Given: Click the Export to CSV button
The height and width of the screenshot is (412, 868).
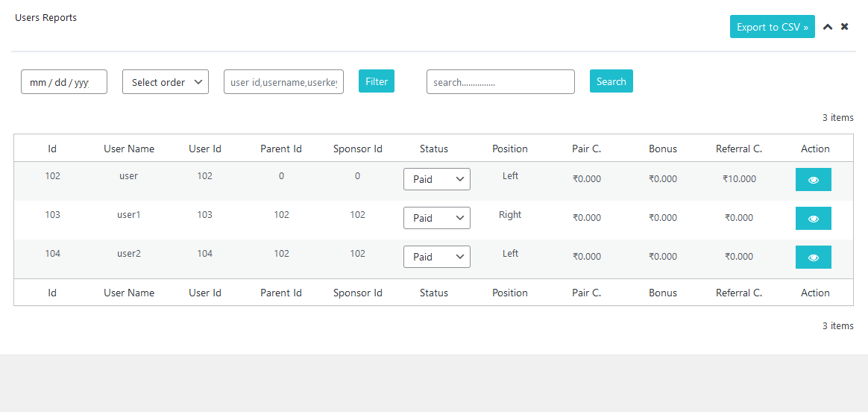Looking at the screenshot, I should tap(772, 27).
